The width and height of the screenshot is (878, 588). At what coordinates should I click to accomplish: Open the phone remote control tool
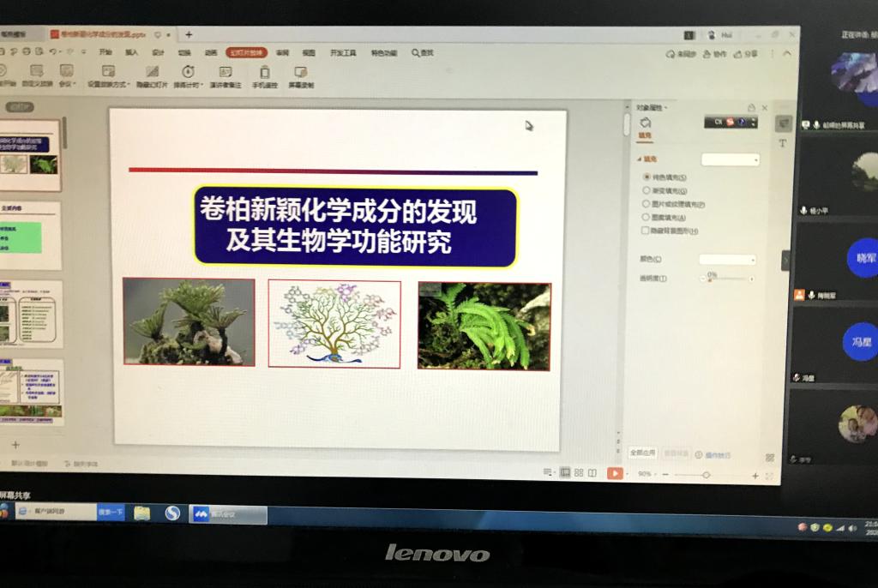pyautogui.click(x=265, y=73)
